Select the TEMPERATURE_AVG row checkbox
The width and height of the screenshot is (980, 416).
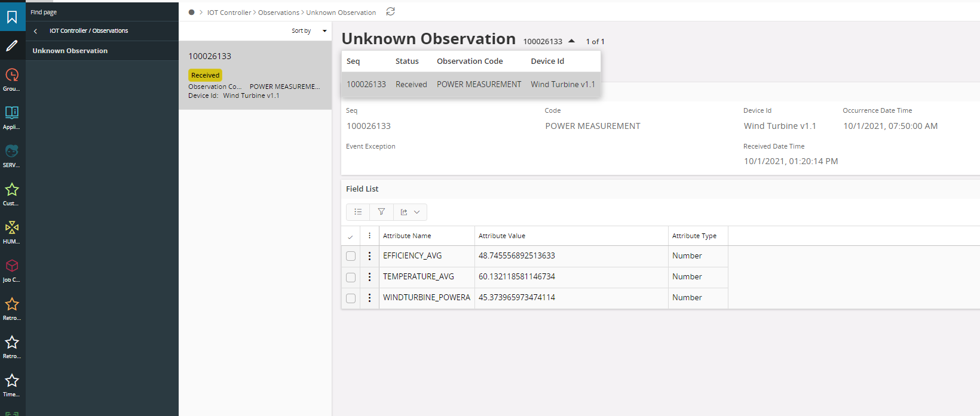[x=351, y=277]
